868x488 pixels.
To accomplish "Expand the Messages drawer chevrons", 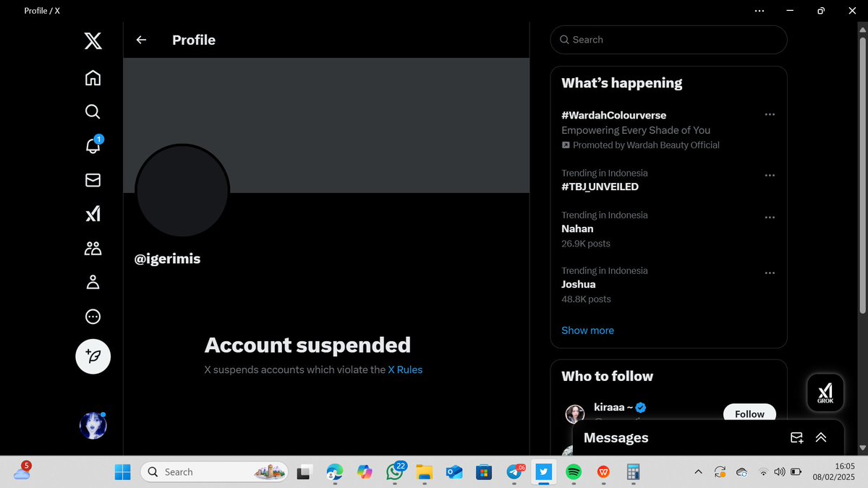I will [x=821, y=437].
